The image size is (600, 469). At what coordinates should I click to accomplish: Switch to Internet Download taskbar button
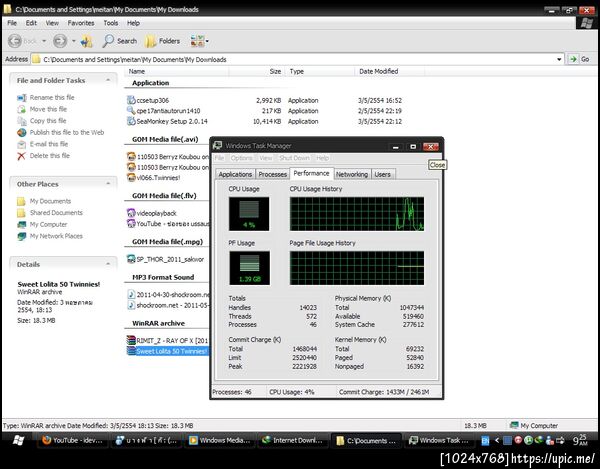pyautogui.click(x=293, y=440)
